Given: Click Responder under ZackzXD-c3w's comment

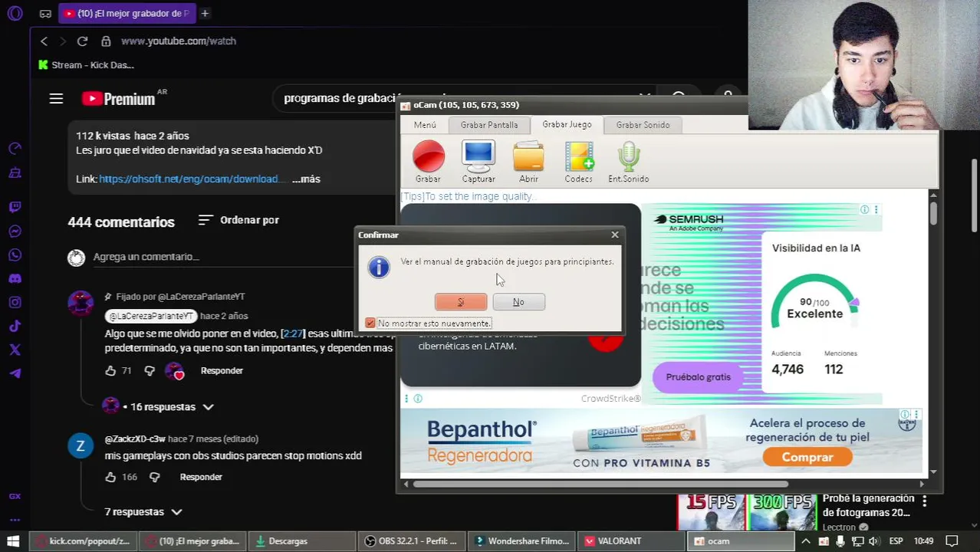Looking at the screenshot, I should tap(201, 477).
